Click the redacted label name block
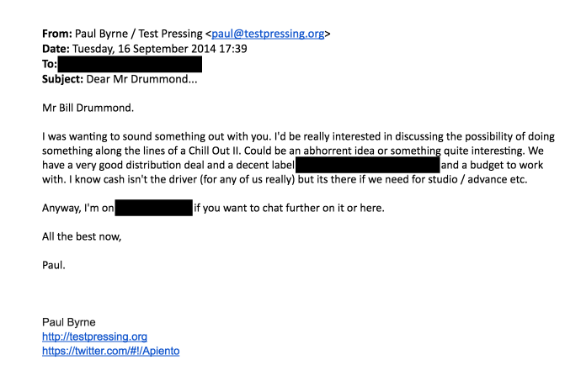Screen dimensions: 581x392 [x=368, y=165]
